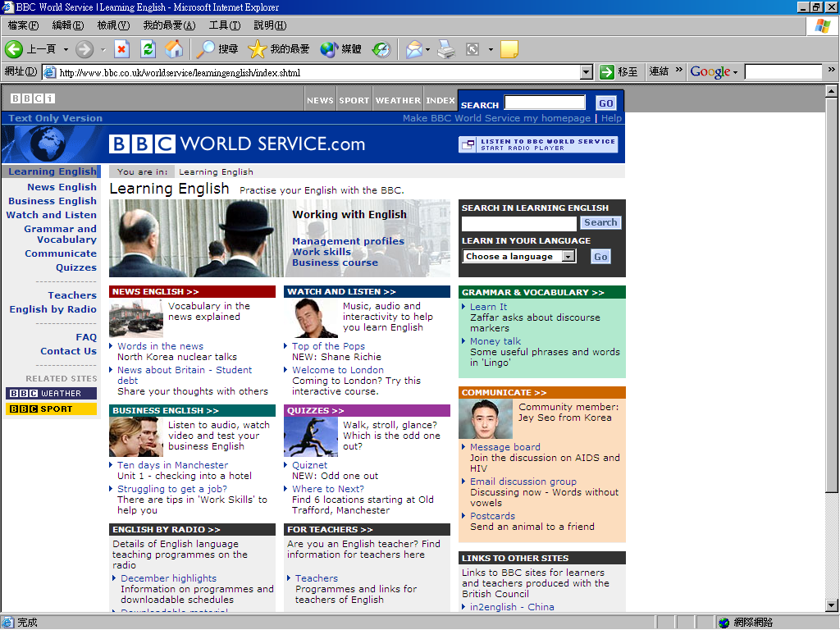840x630 pixels.
Task: Open the History clock icon
Action: (x=381, y=49)
